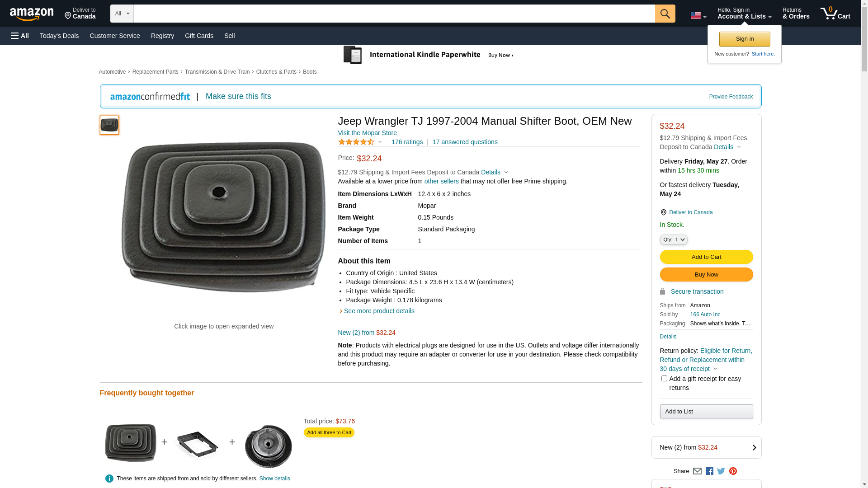Click into the search input field

point(394,14)
